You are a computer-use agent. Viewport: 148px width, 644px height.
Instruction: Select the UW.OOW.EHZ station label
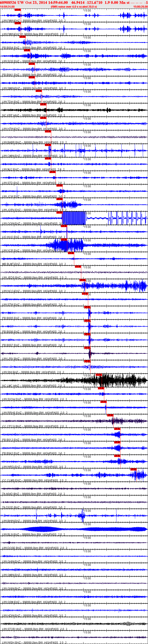click(34, 223)
